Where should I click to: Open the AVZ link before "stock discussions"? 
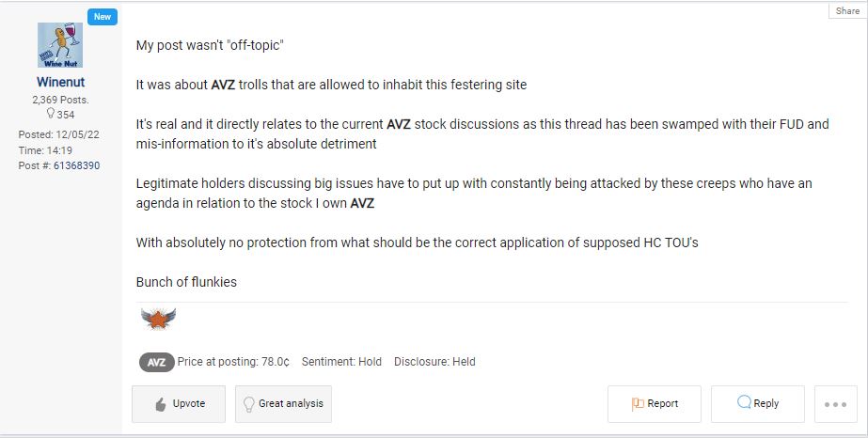399,124
